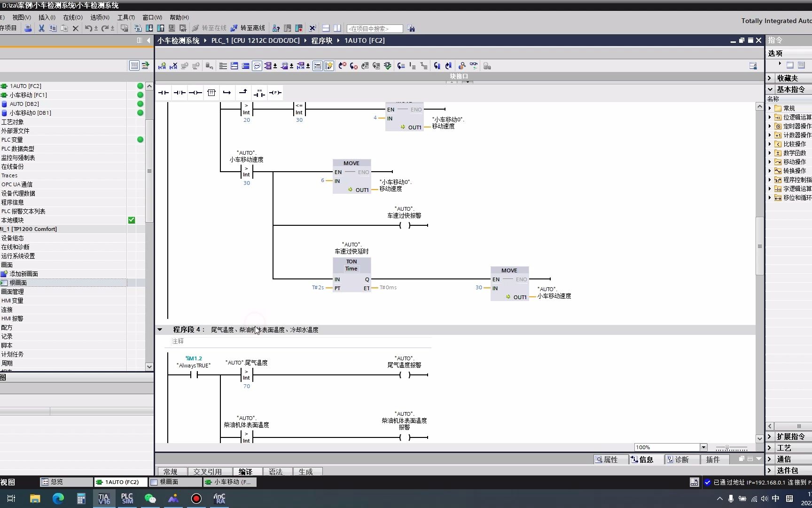The height and width of the screenshot is (508, 812).
Task: Expand the 定时器操作 folder
Action: (x=770, y=126)
